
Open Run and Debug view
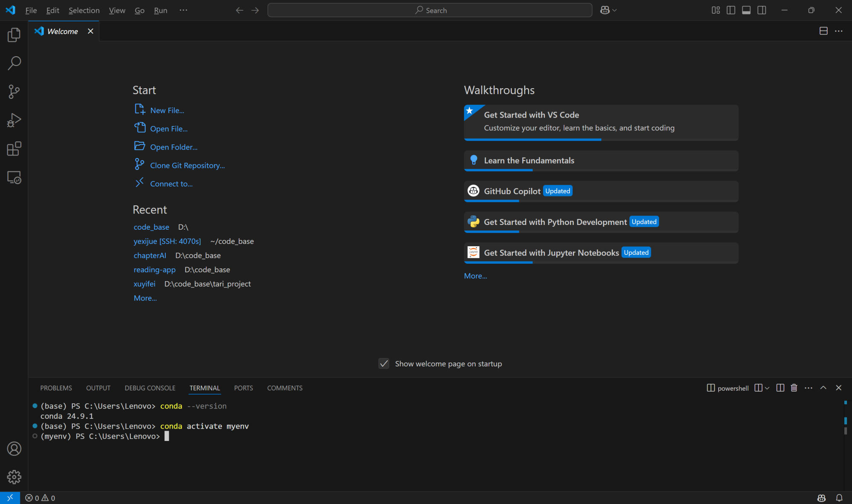(x=14, y=120)
